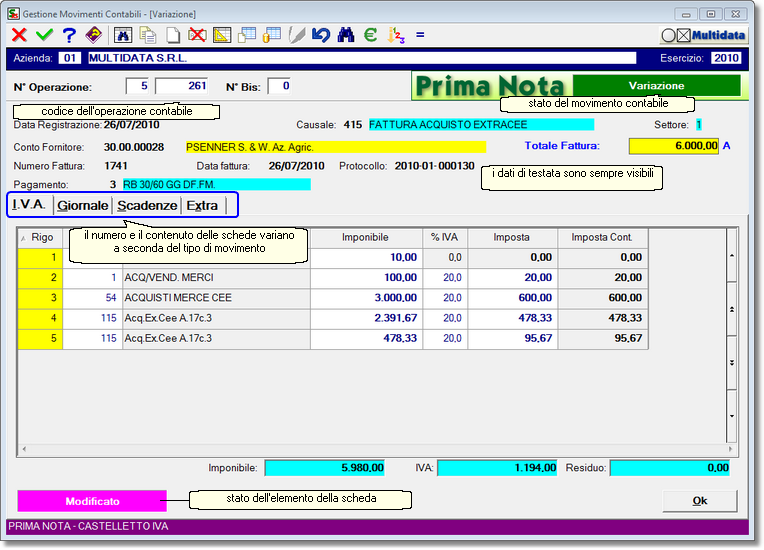The width and height of the screenshot is (764, 550).
Task: Click imponibile value 478,33 in row 5
Action: pyautogui.click(x=366, y=338)
